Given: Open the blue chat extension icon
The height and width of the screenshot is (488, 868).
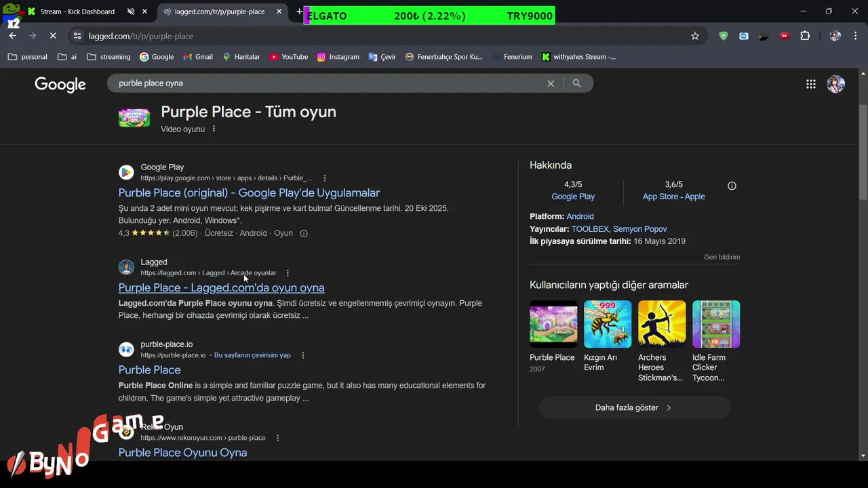Looking at the screenshot, I should pyautogui.click(x=744, y=36).
